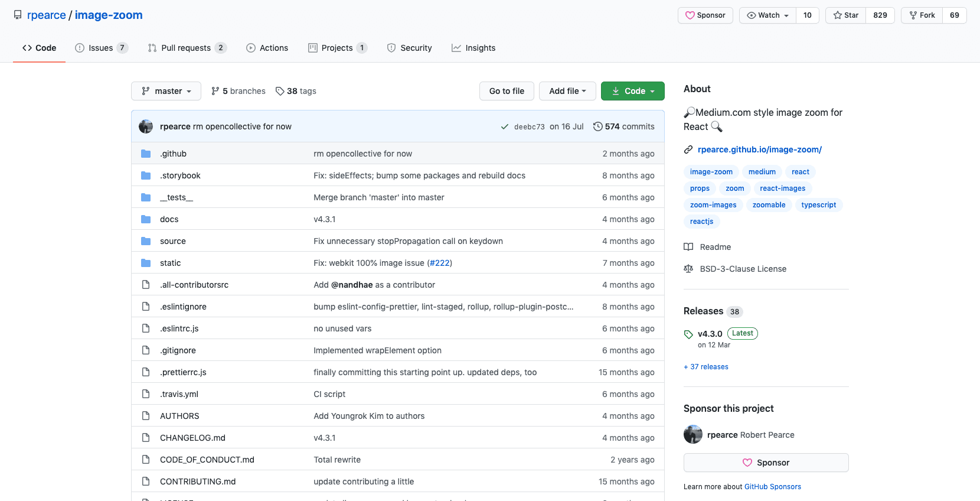The image size is (980, 501).
Task: Click the Sponsor button in the header
Action: [x=705, y=15]
